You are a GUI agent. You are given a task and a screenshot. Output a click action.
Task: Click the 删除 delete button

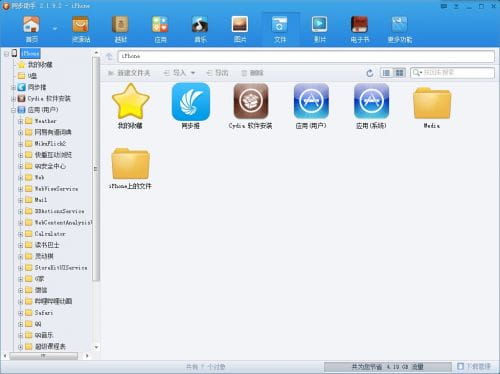[252, 73]
